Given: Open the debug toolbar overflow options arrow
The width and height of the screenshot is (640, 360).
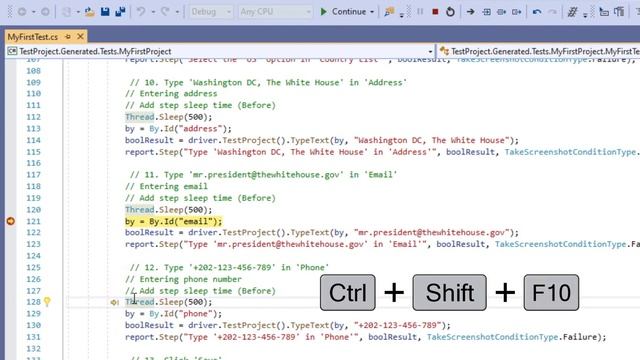Looking at the screenshot, I should tap(402, 16).
